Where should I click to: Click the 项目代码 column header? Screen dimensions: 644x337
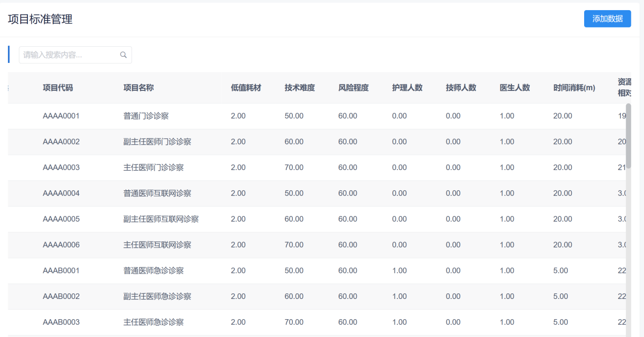pyautogui.click(x=58, y=88)
